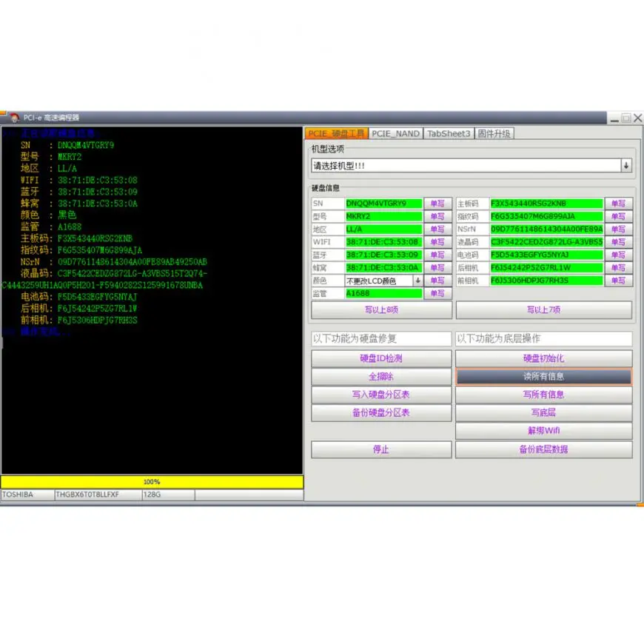Click TOSHIBA in the status bar
This screenshot has width=644, height=644.
(18, 494)
